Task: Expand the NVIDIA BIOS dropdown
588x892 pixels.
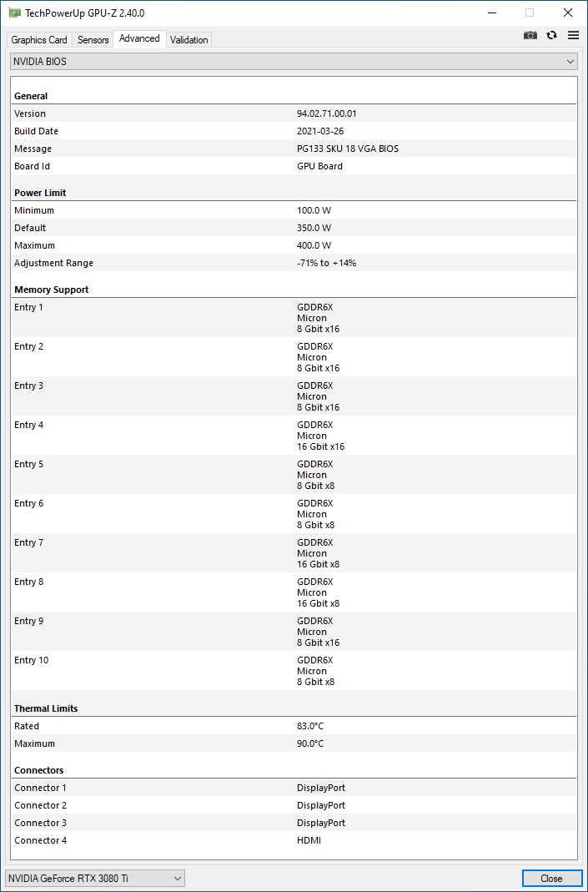Action: pos(294,62)
